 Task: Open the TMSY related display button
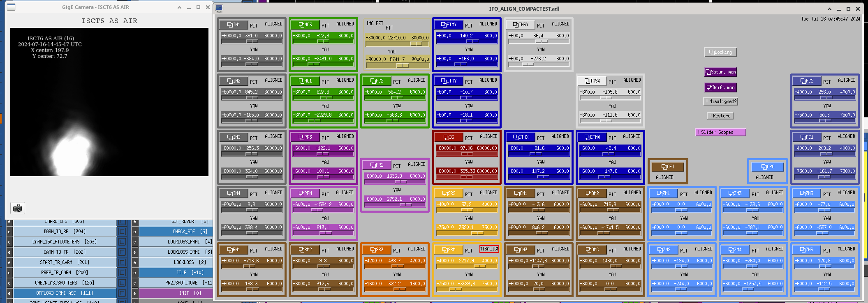click(521, 25)
